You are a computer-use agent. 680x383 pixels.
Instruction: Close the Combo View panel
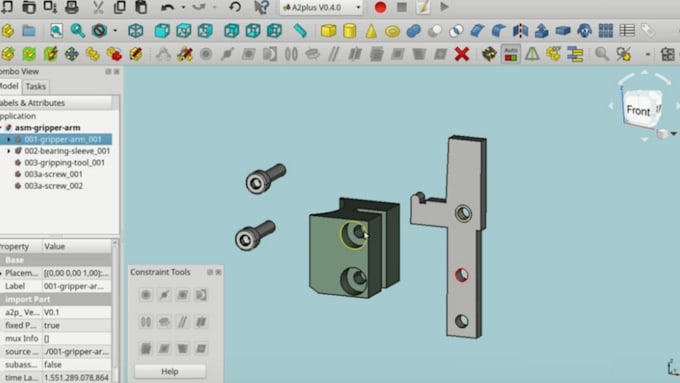117,72
